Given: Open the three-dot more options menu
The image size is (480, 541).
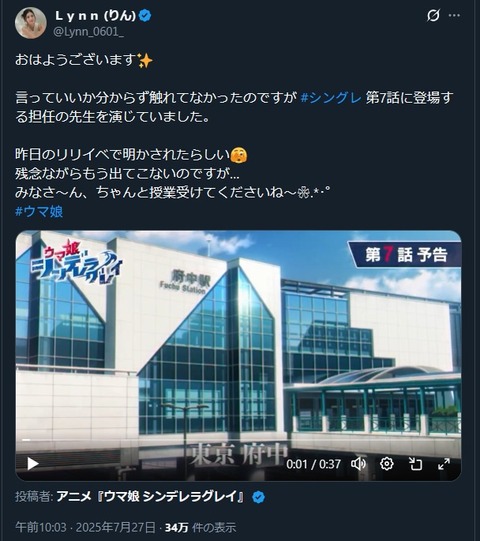Looking at the screenshot, I should 454,15.
